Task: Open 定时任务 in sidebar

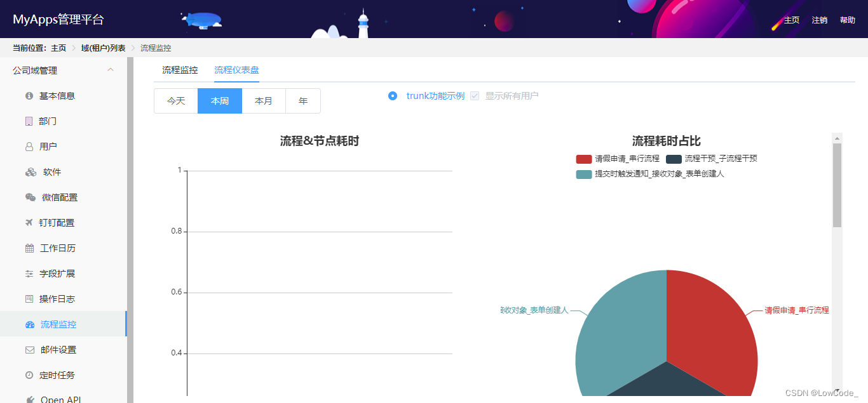Action: (x=57, y=375)
